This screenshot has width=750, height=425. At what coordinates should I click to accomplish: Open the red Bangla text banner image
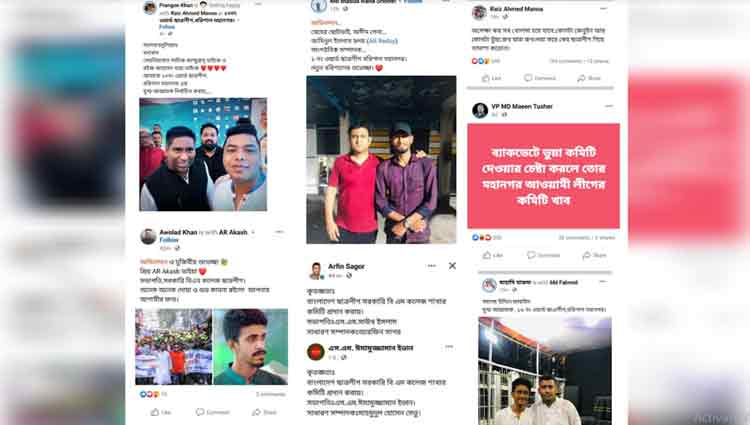tap(543, 176)
